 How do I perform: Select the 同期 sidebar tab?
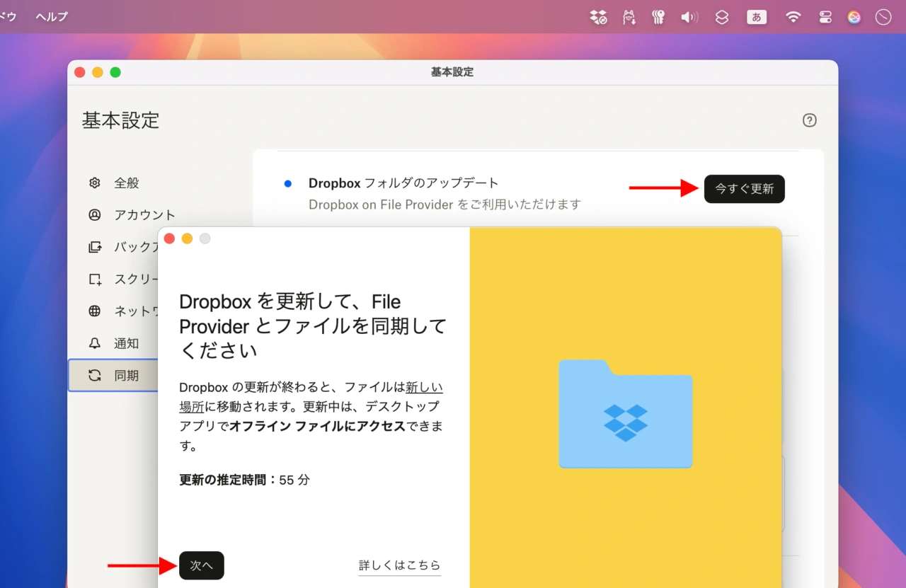[126, 376]
